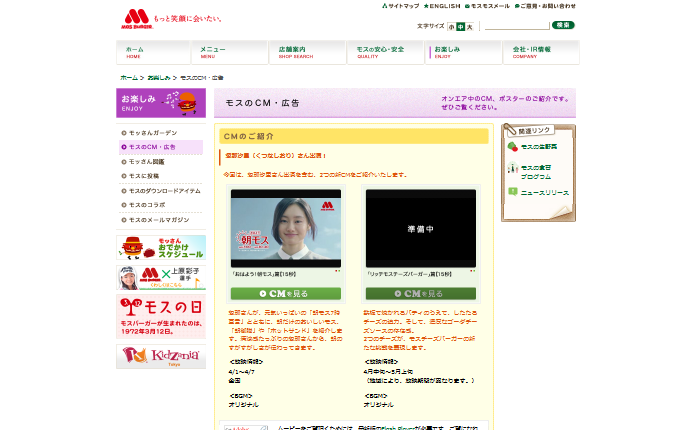Image resolution: width=696 pixels, height=430 pixels.
Task: Click bullet icon beside モッさんガーデン
Action: (x=124, y=133)
